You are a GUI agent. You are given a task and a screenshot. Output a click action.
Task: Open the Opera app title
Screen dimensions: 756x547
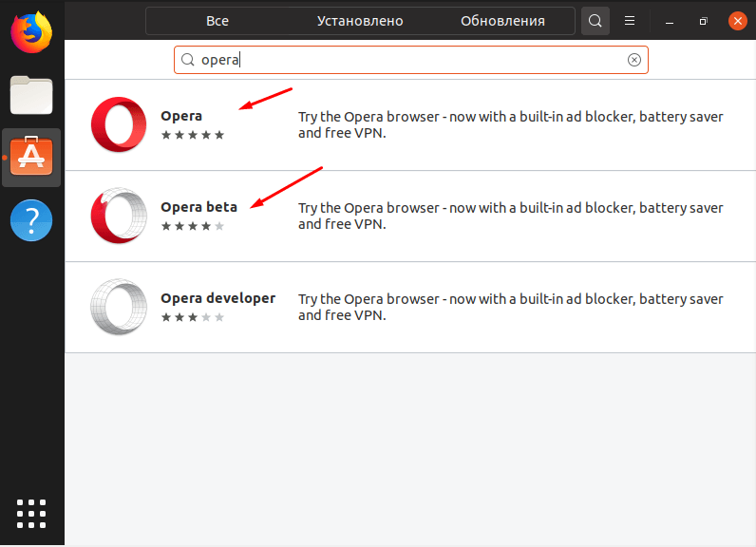(x=181, y=116)
